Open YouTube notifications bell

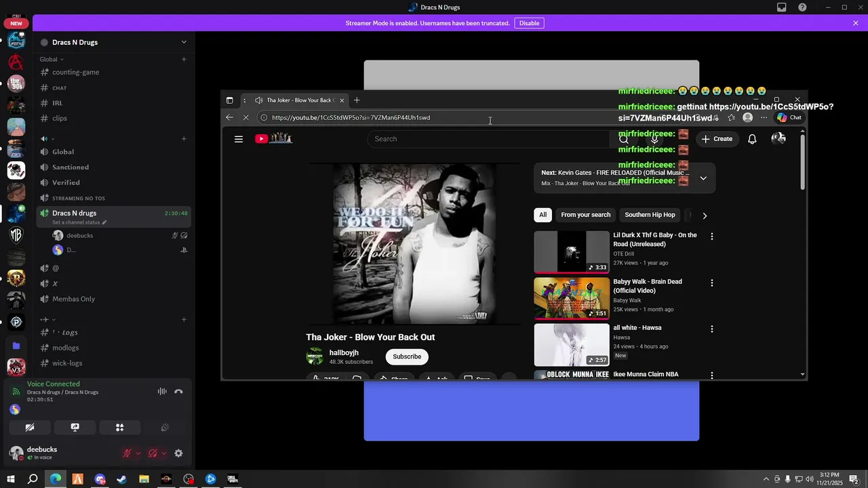click(752, 139)
